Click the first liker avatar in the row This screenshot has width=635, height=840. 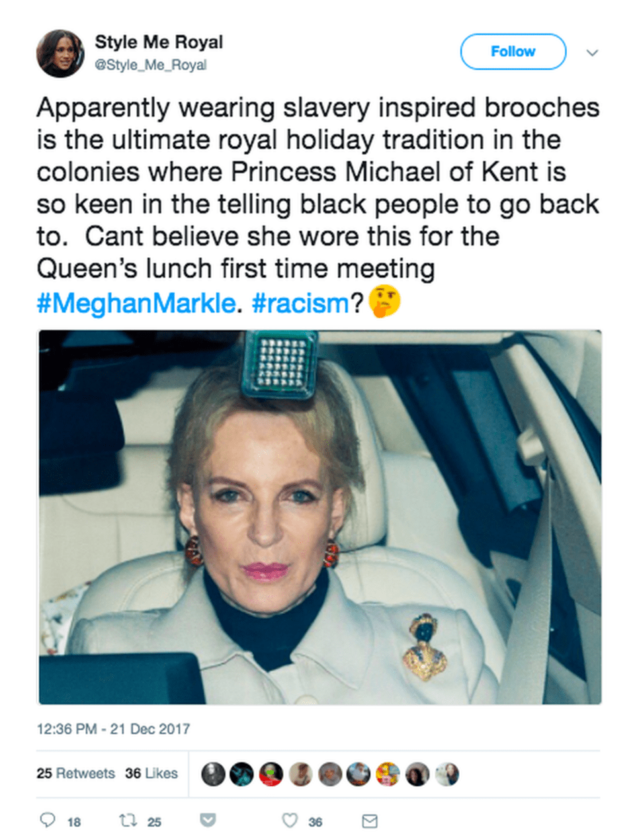213,774
